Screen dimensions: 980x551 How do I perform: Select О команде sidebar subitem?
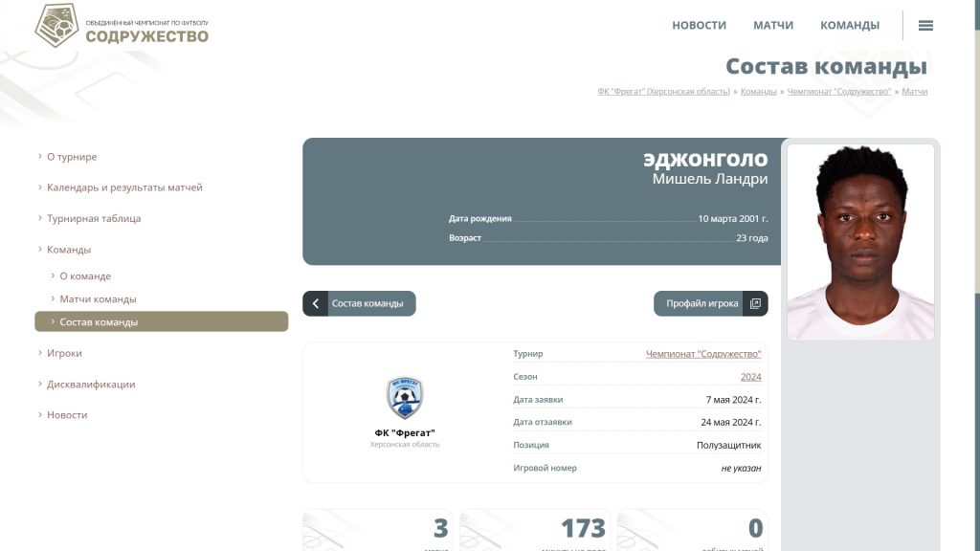(85, 276)
